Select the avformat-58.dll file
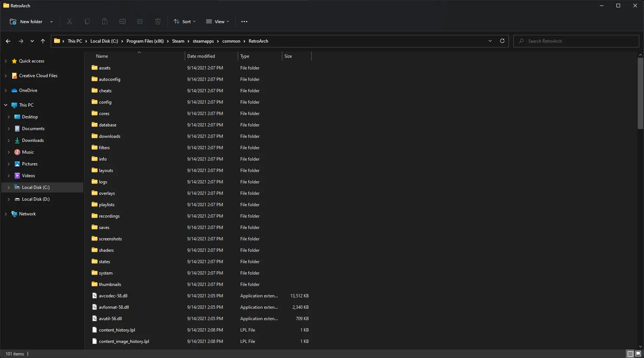The width and height of the screenshot is (644, 358). (201, 307)
